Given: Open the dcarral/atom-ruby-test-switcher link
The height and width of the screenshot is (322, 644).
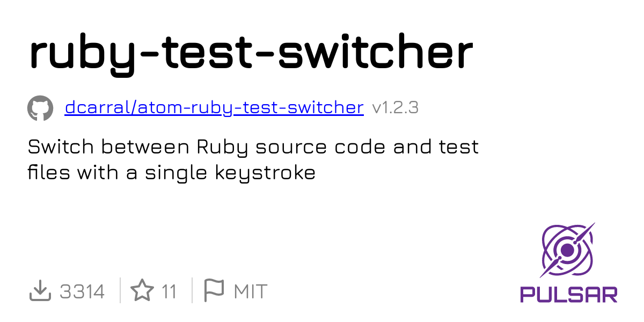Looking at the screenshot, I should [x=214, y=108].
